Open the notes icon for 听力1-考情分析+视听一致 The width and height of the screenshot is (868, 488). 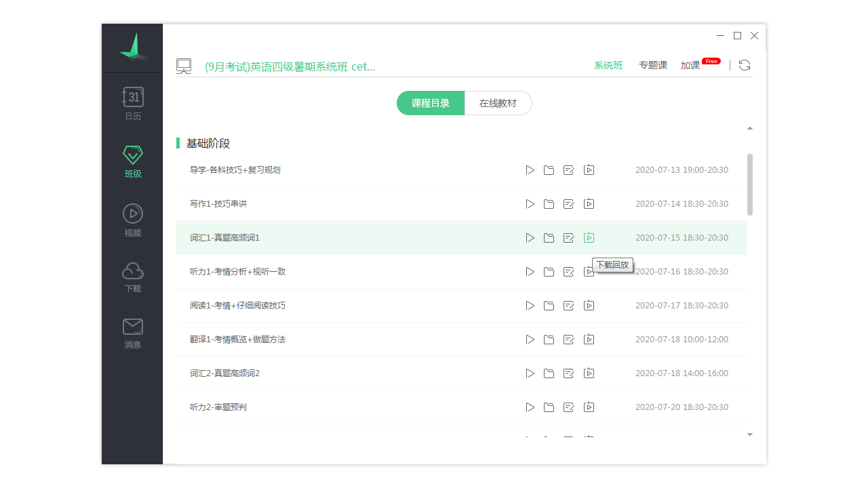coord(569,271)
